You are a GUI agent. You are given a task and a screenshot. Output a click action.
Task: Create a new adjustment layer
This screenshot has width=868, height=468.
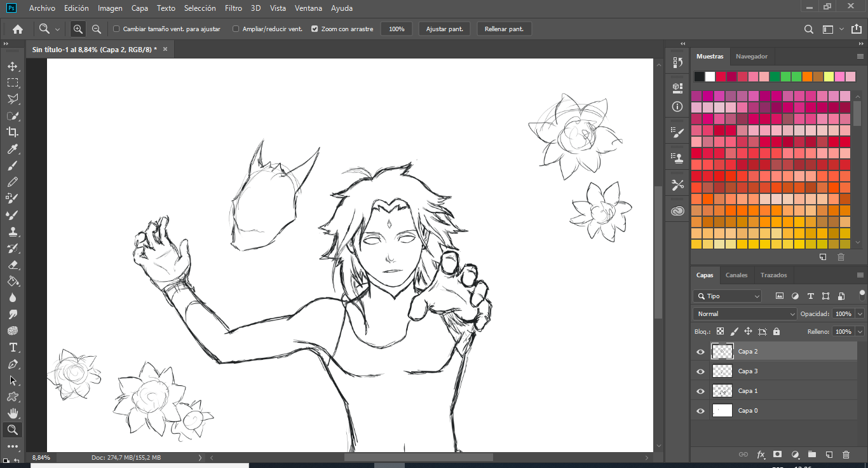794,455
